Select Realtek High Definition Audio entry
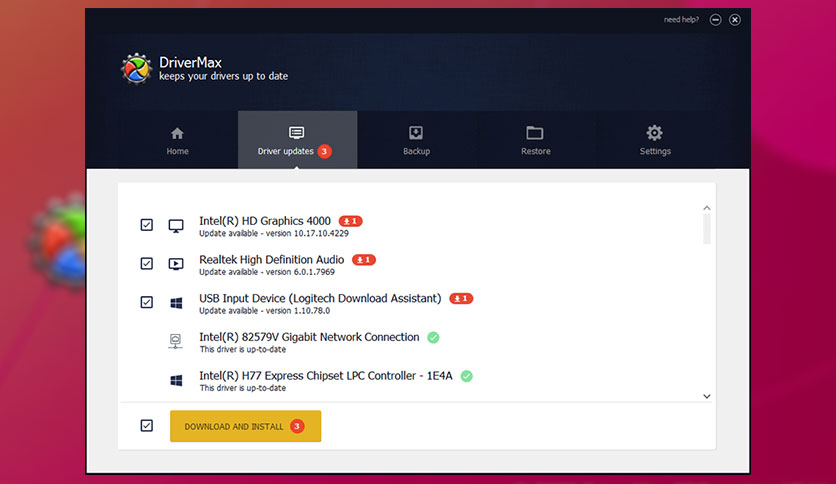Viewport: 836px width, 484px height. tap(272, 260)
